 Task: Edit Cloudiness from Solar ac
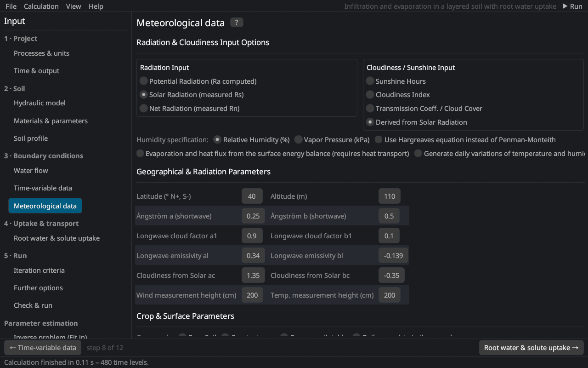click(x=253, y=275)
